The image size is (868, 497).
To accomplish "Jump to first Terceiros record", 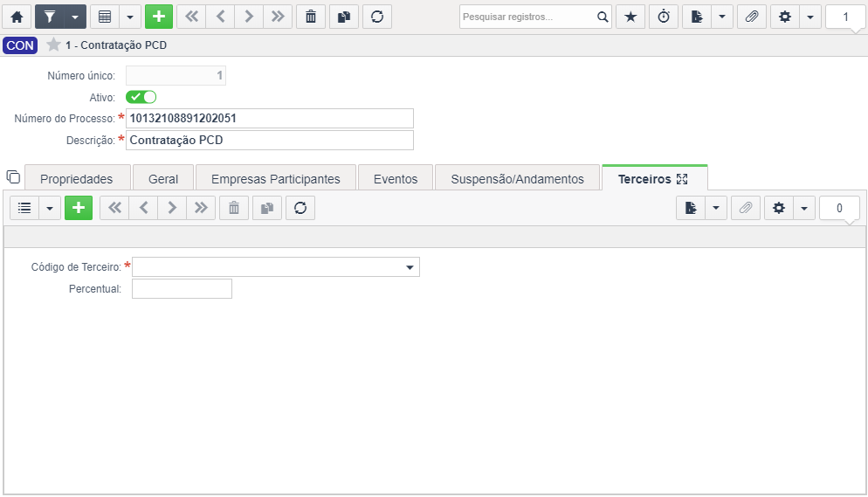I will coord(114,208).
